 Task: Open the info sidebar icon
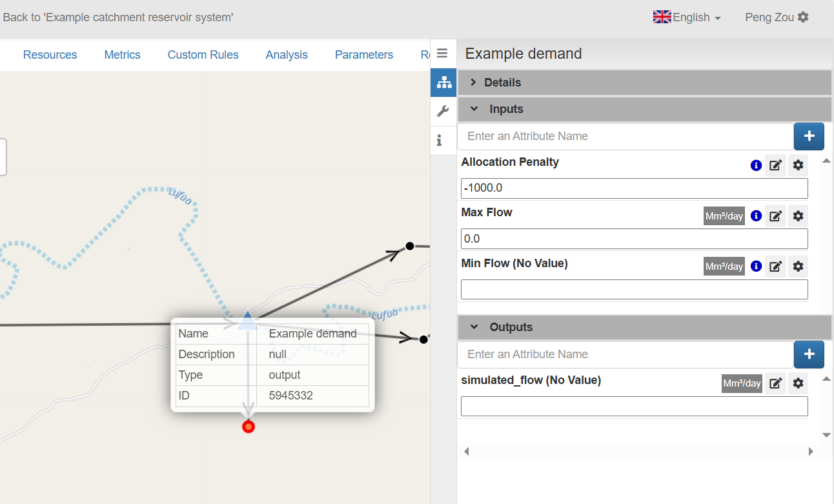tap(440, 140)
